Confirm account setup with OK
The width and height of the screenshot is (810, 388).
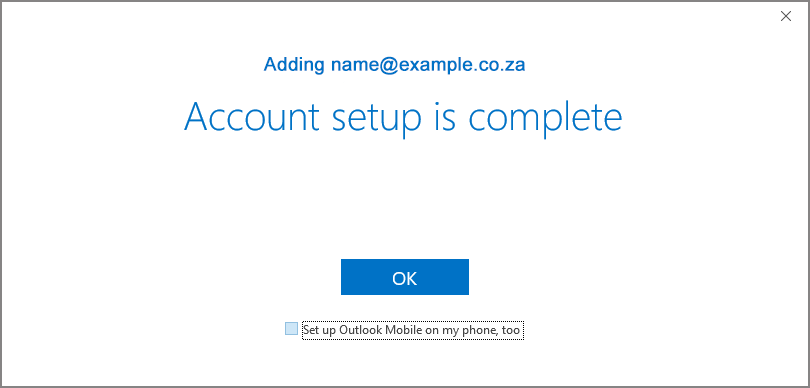click(404, 277)
